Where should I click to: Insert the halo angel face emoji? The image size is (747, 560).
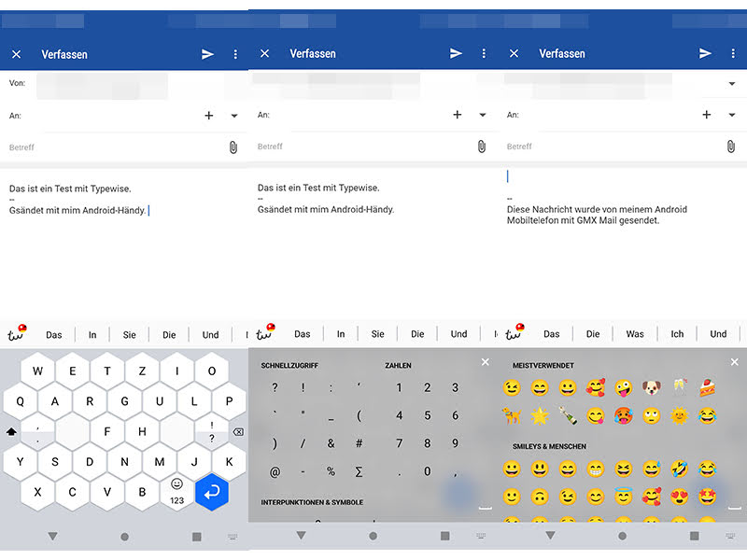coord(623,497)
